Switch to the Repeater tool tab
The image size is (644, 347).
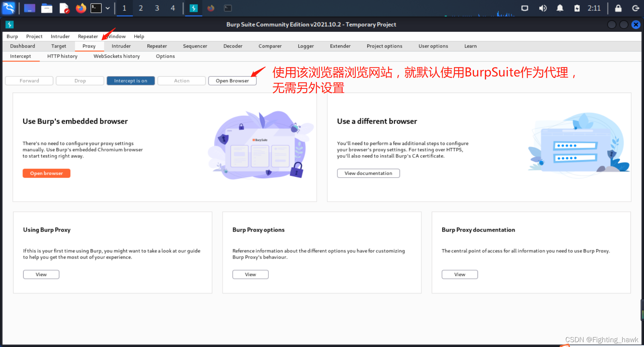tap(157, 46)
